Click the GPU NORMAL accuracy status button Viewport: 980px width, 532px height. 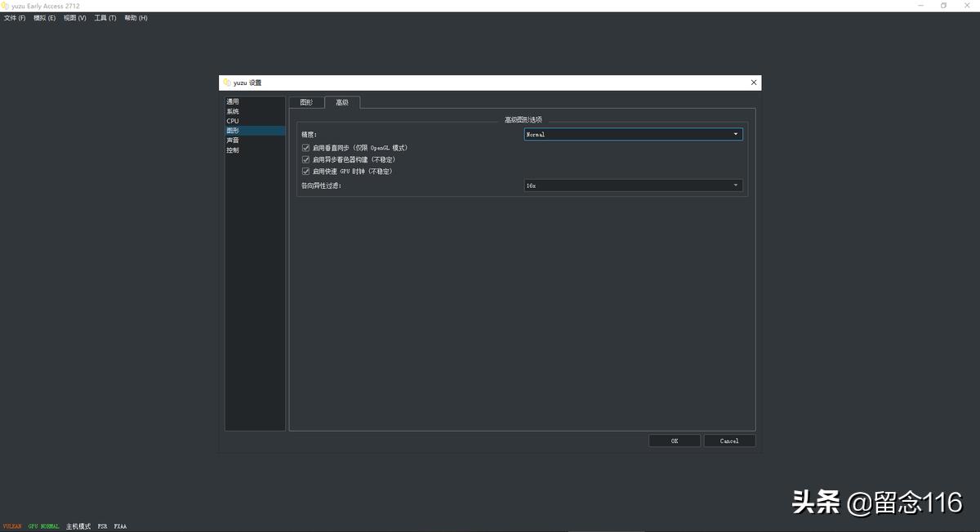44,526
